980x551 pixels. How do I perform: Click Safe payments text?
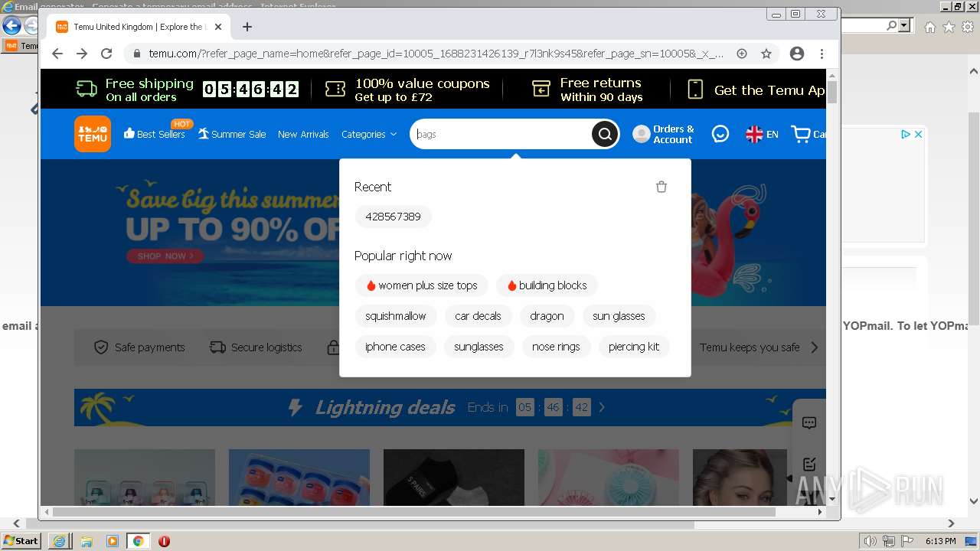(149, 347)
